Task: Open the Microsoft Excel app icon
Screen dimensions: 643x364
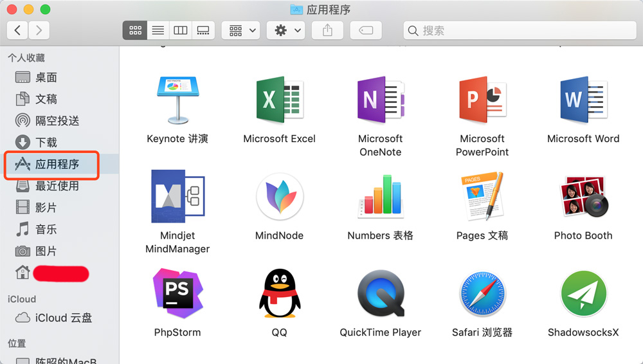Action: coord(280,100)
